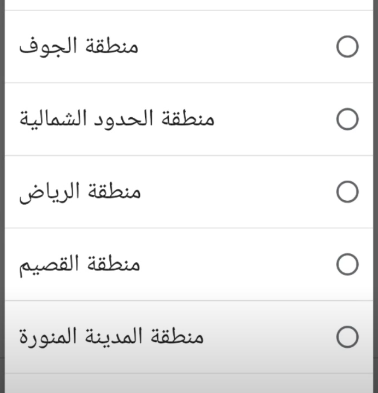Choose Al Jawf region circle option
This screenshot has height=393, width=378.
[x=347, y=47]
